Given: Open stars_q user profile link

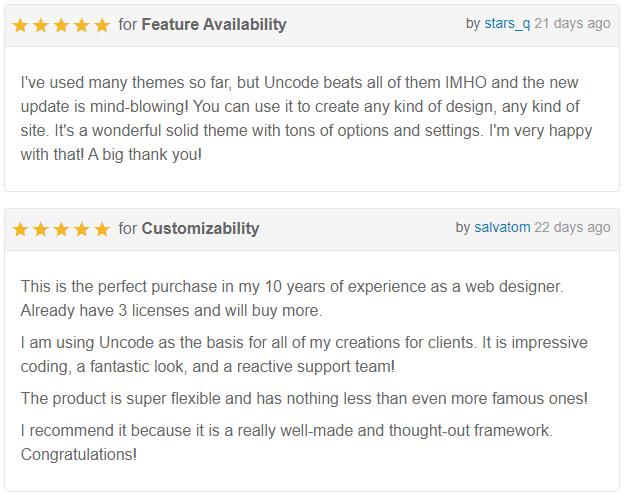Looking at the screenshot, I should (507, 24).
